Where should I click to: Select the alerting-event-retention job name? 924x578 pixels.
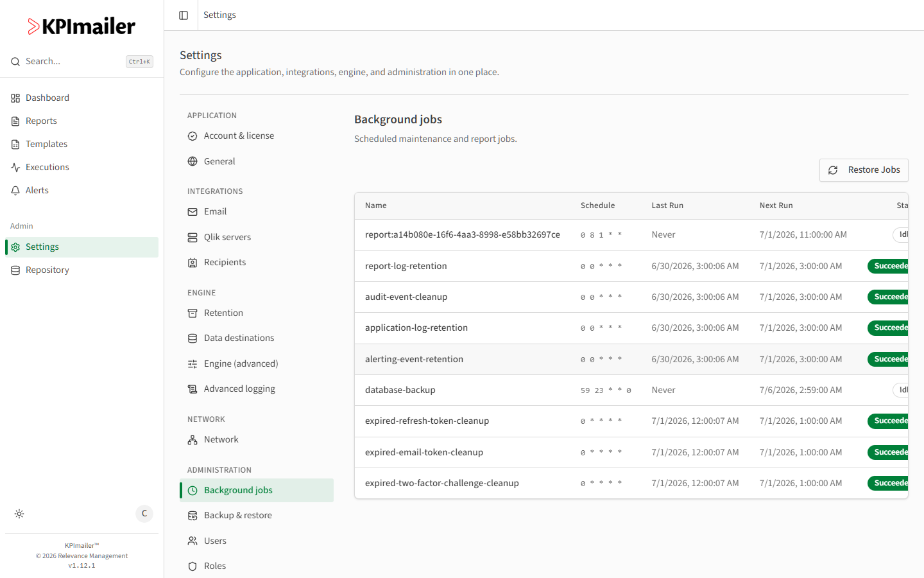tap(414, 360)
